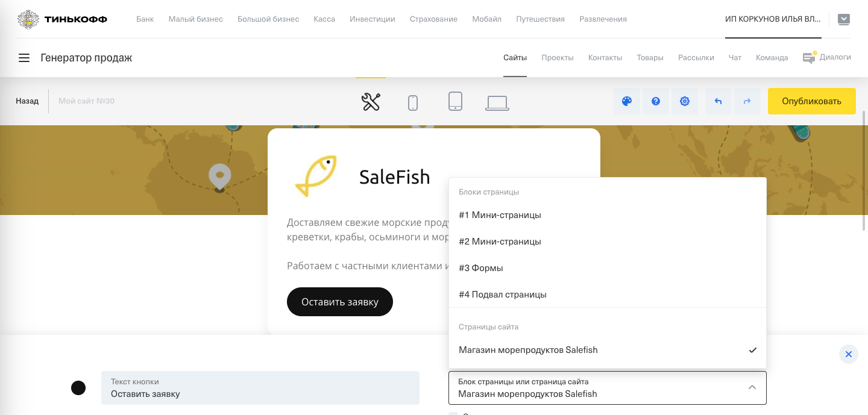Click the page vertical scrollbar

(864, 170)
